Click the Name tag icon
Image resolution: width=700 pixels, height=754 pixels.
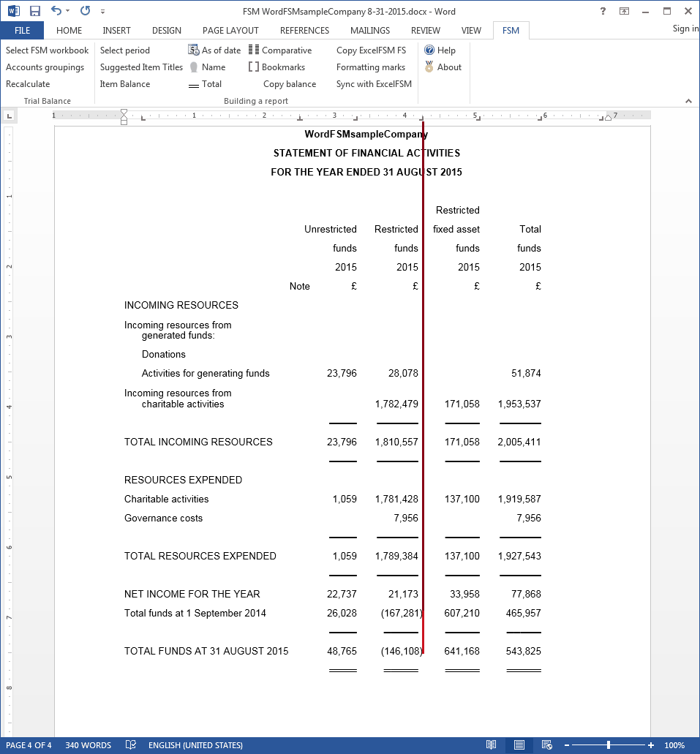click(x=194, y=67)
